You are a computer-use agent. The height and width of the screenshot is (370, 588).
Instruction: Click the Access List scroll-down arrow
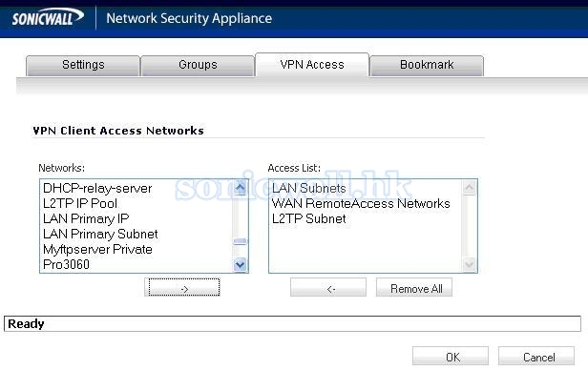point(469,265)
